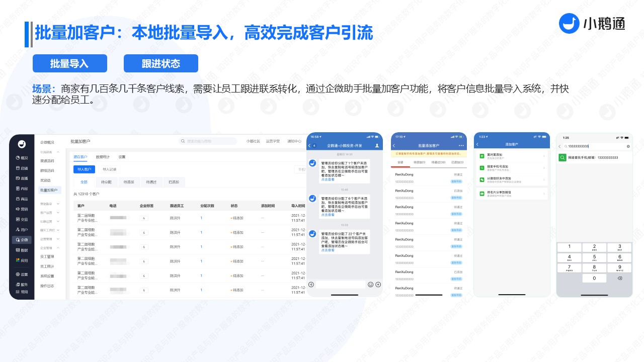Open the emoji picker in chat
644x362 pixels.
point(371,284)
